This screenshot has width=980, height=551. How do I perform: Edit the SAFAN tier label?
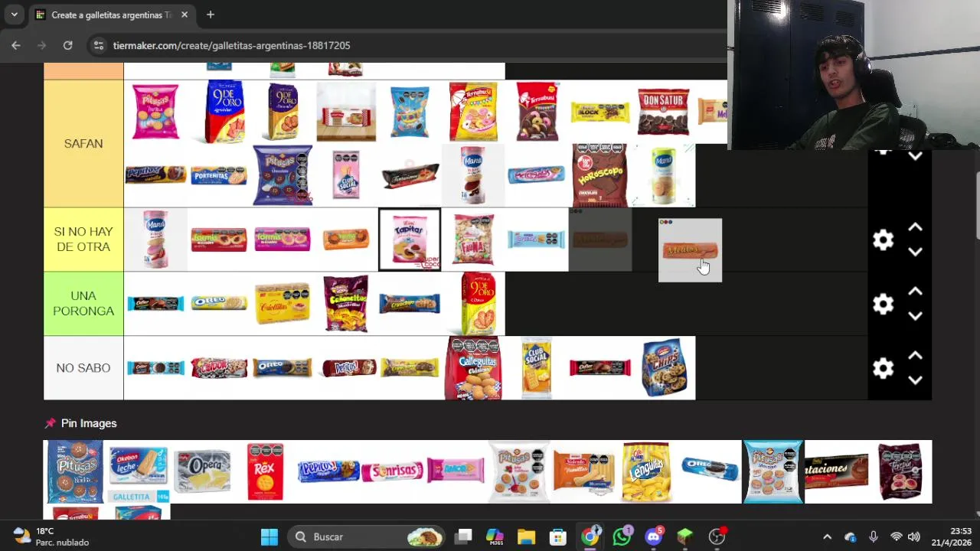83,143
